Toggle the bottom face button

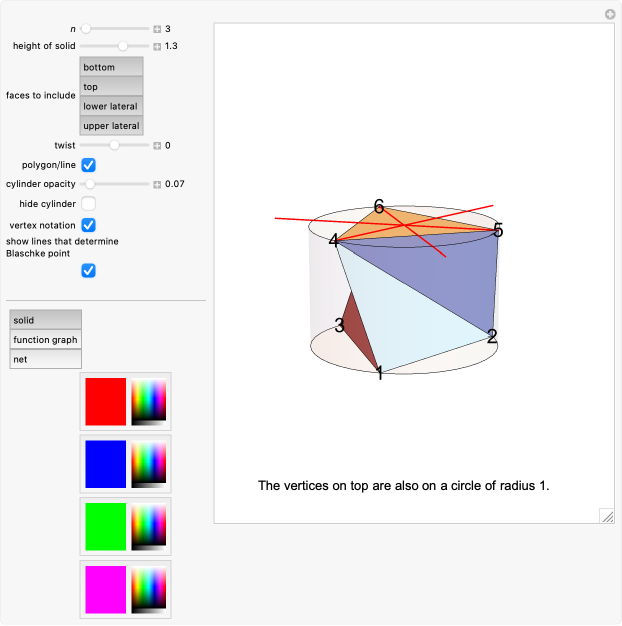111,67
